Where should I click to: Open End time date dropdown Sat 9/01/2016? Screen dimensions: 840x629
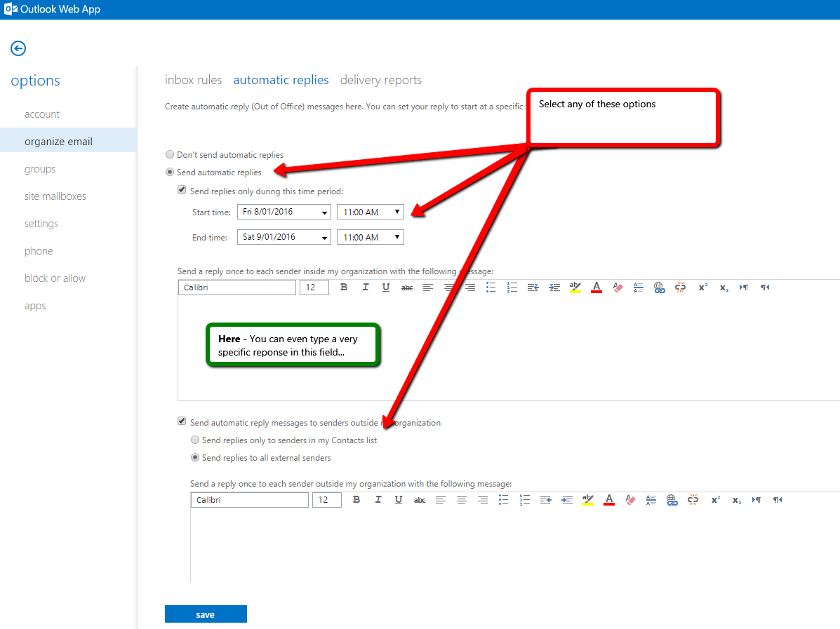(284, 237)
